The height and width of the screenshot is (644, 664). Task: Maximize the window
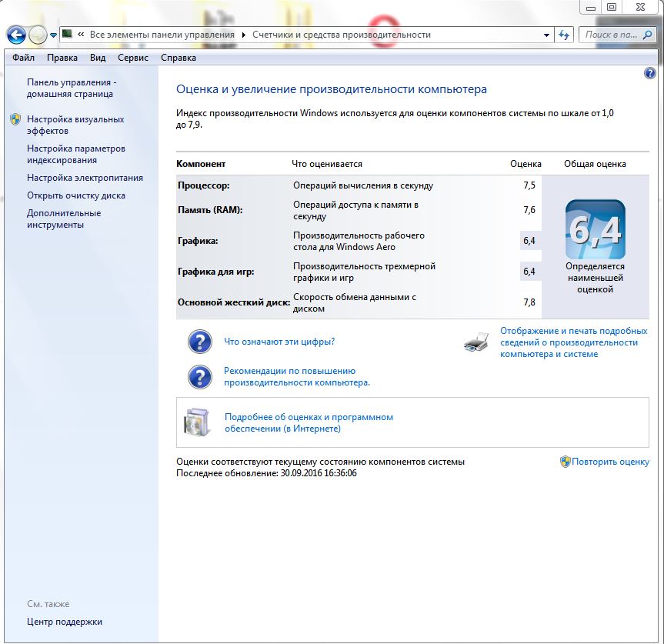pos(612,7)
